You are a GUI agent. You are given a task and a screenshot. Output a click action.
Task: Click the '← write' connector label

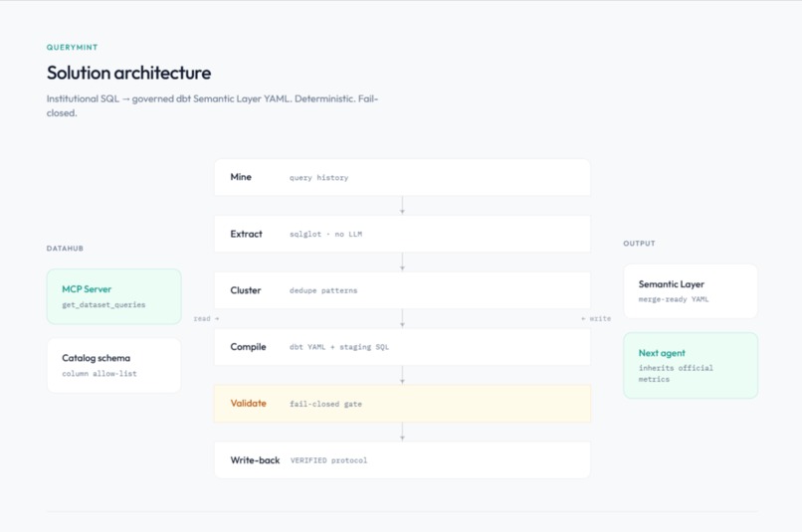tap(596, 318)
